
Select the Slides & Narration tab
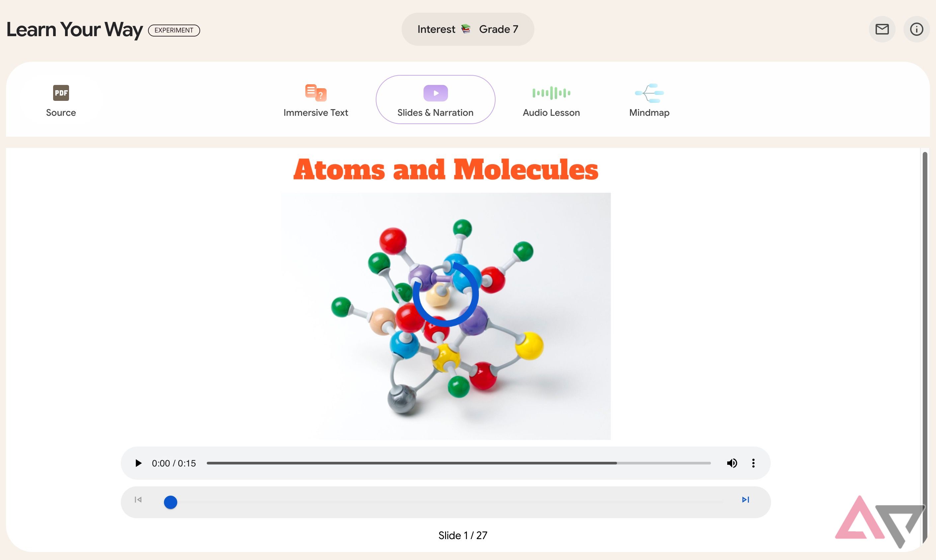pyautogui.click(x=435, y=100)
